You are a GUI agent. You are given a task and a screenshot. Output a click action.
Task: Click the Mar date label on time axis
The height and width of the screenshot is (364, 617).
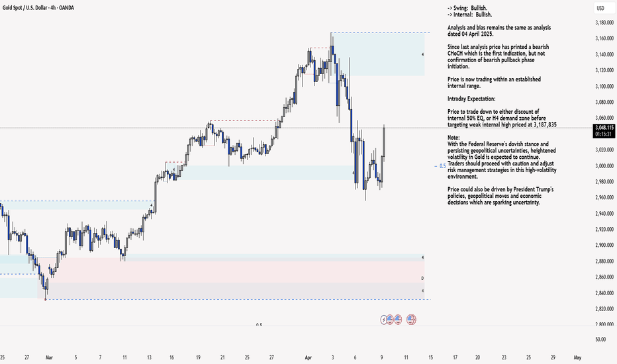(49, 357)
